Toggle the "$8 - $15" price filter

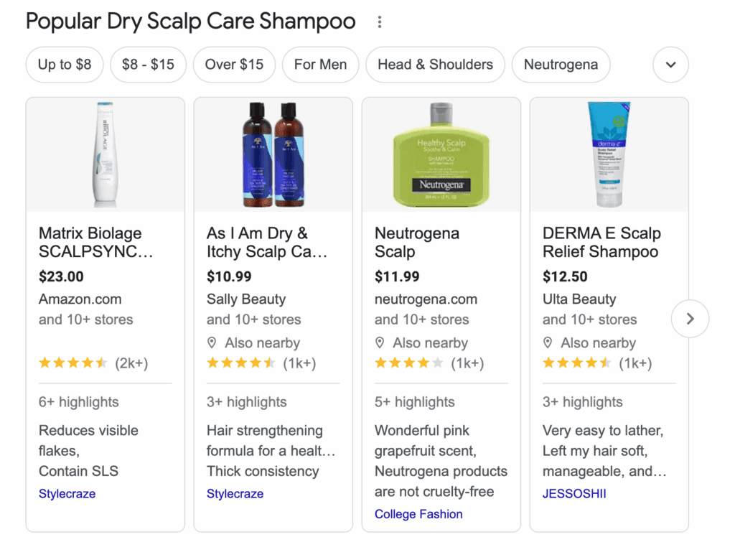click(148, 65)
